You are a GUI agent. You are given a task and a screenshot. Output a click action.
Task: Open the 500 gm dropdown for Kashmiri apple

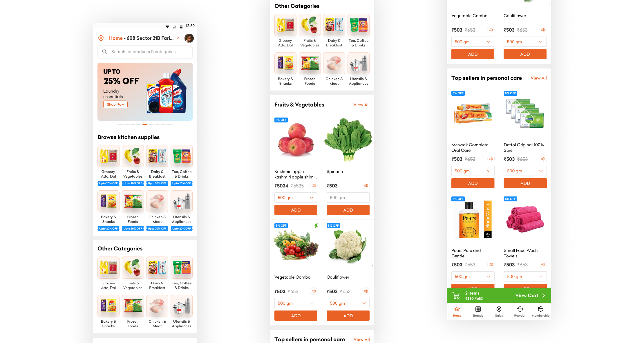[296, 198]
